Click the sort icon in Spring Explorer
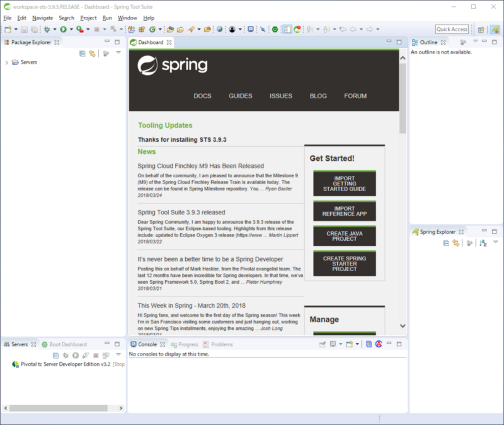 click(483, 243)
